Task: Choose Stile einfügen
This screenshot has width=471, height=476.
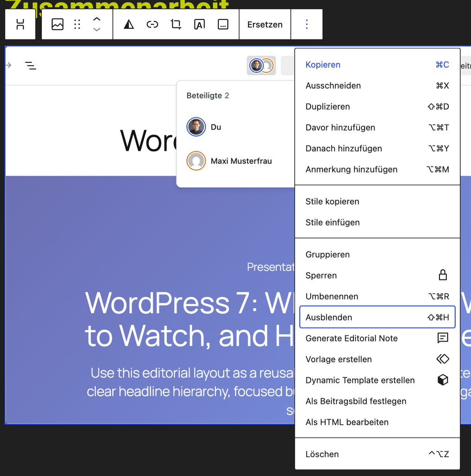Action: 377,223
